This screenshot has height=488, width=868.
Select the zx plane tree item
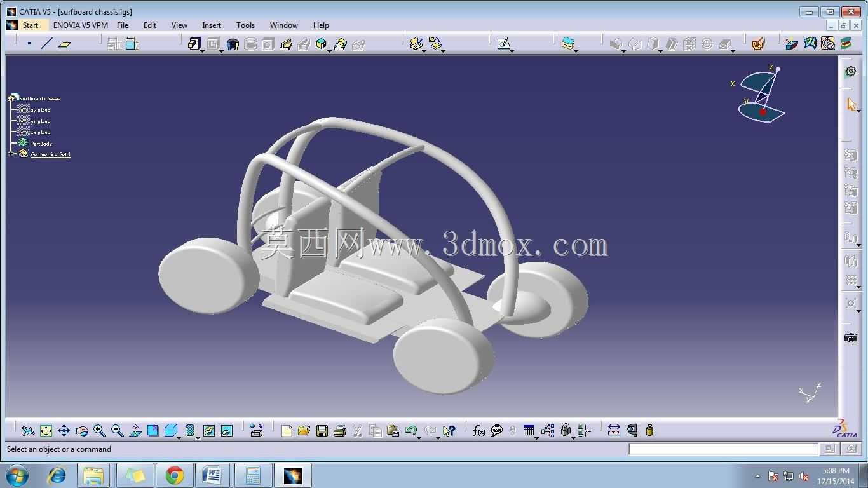click(41, 132)
